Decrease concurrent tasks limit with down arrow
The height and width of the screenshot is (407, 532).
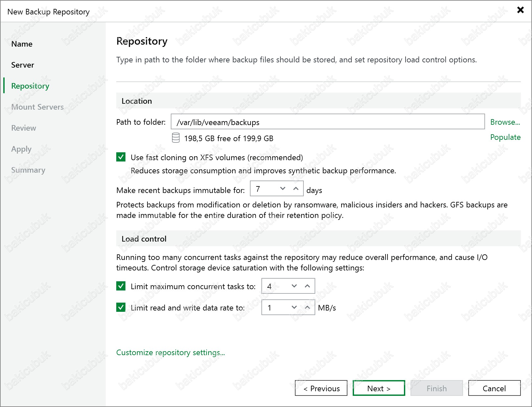(x=294, y=286)
